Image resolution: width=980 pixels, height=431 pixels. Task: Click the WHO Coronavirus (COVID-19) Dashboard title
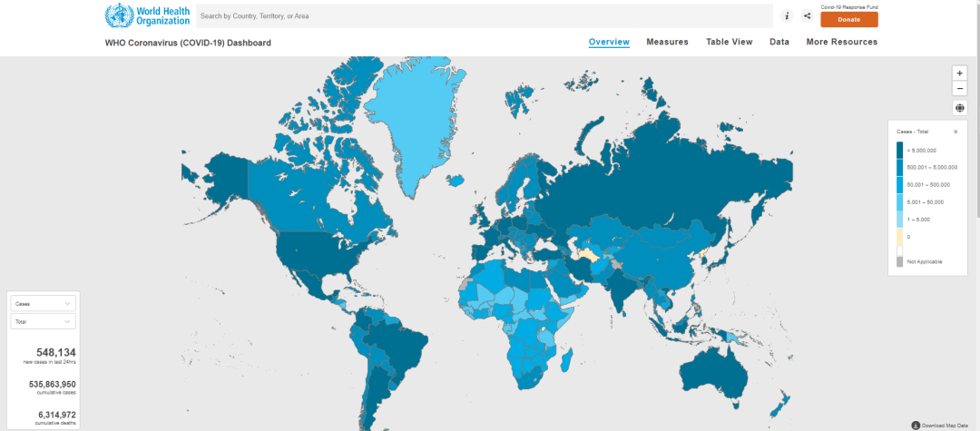pyautogui.click(x=188, y=44)
